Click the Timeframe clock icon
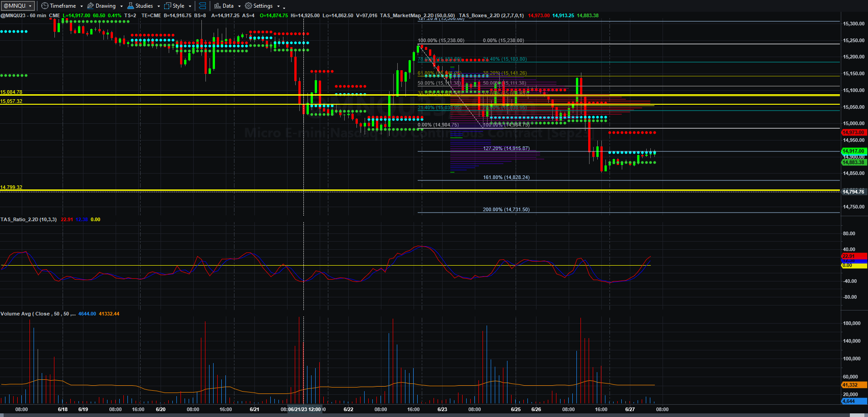This screenshot has height=417, width=868. 44,6
